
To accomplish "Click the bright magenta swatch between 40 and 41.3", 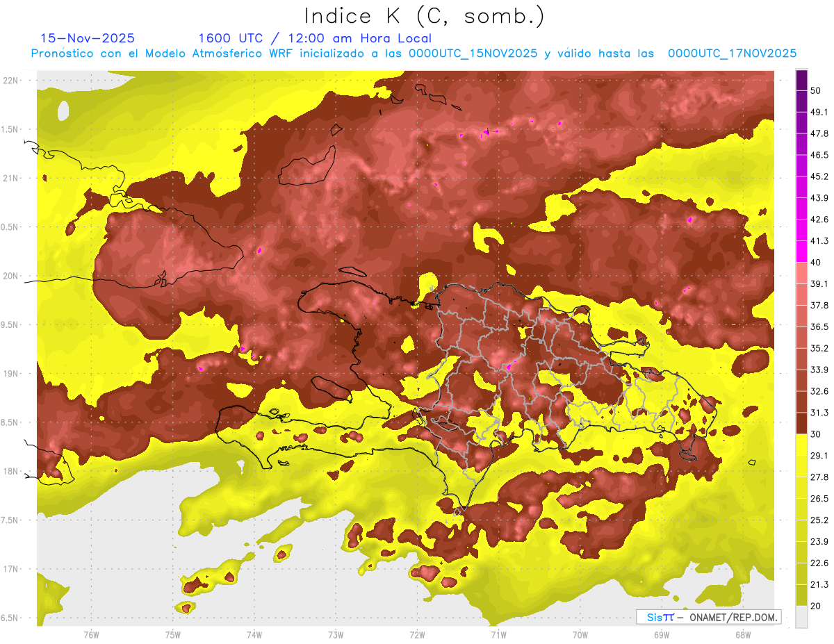I will 801,251.
